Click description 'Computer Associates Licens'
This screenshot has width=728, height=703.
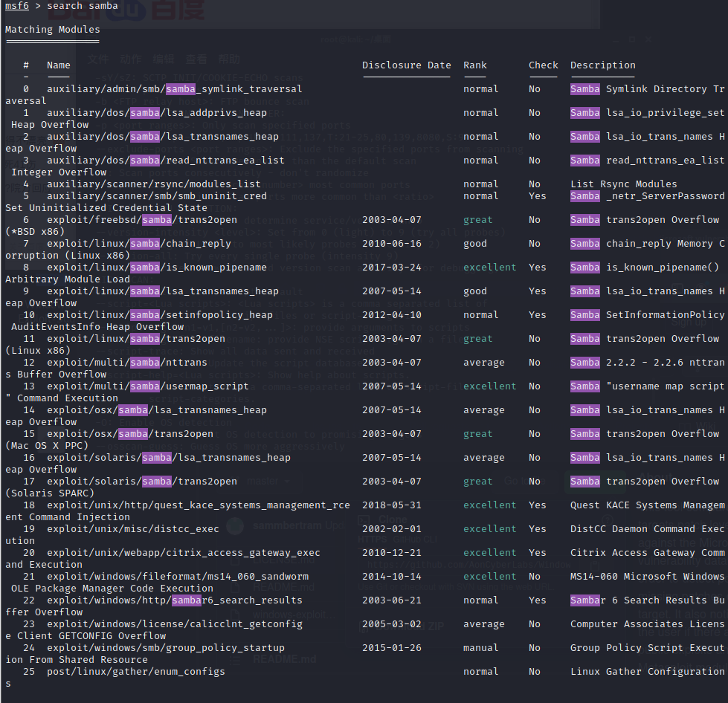pyautogui.click(x=647, y=624)
